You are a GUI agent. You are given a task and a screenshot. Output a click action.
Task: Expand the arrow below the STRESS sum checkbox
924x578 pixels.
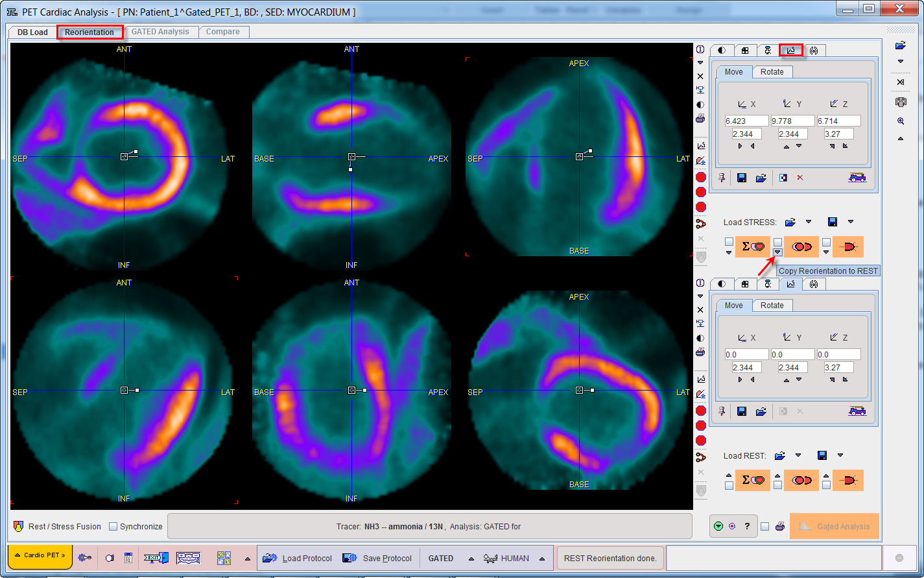729,252
